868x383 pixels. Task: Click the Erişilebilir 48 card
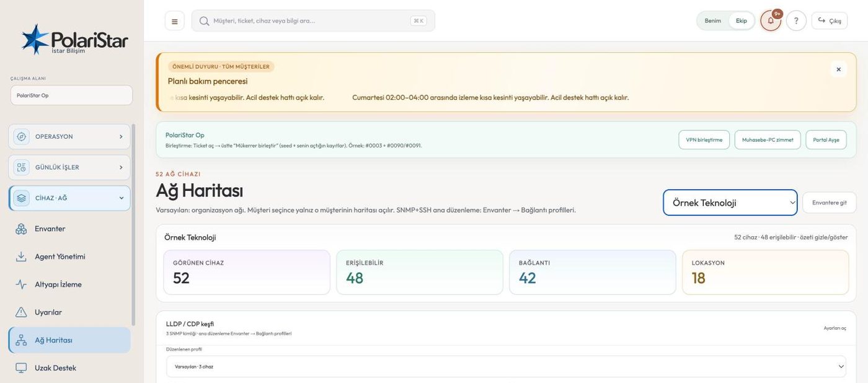click(420, 272)
